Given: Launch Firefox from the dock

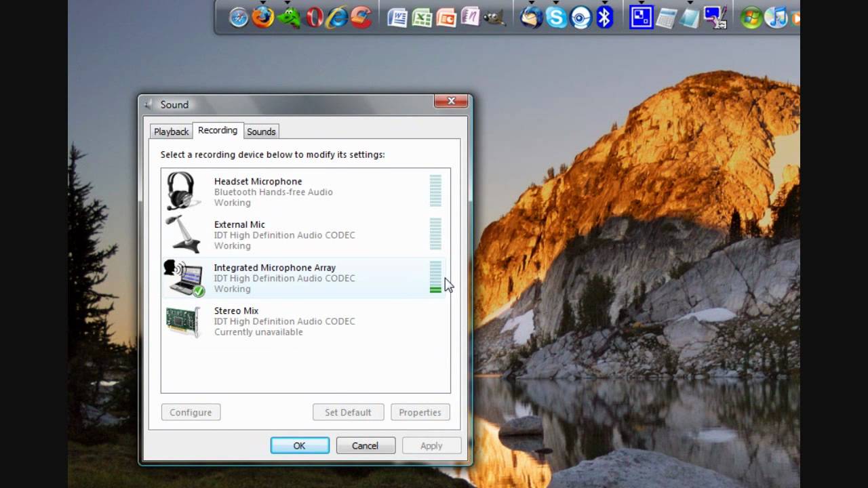Looking at the screenshot, I should (x=263, y=18).
